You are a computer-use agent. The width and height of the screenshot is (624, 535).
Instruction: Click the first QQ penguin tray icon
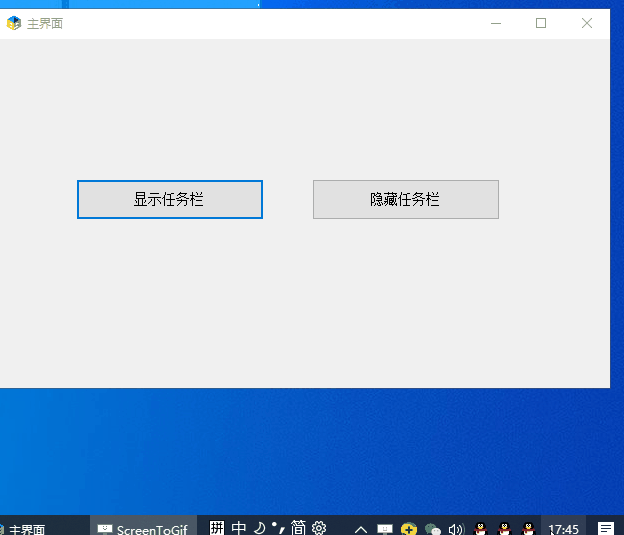point(480,529)
